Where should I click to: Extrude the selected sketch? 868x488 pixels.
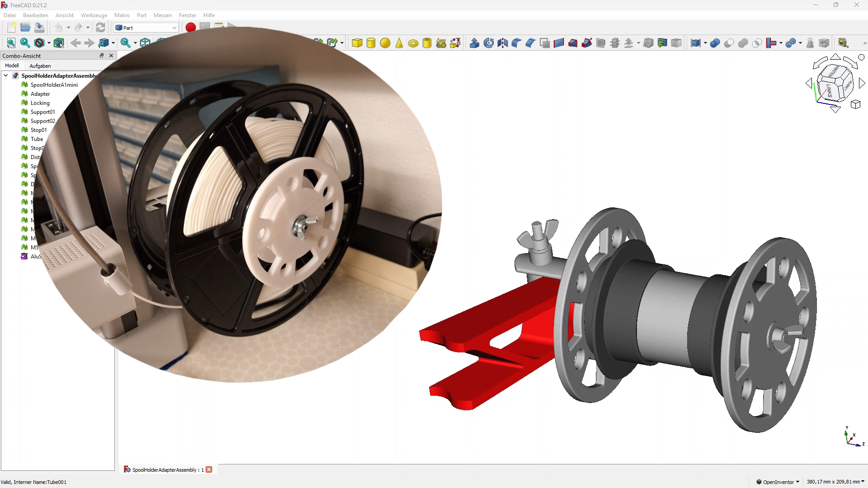pos(475,43)
